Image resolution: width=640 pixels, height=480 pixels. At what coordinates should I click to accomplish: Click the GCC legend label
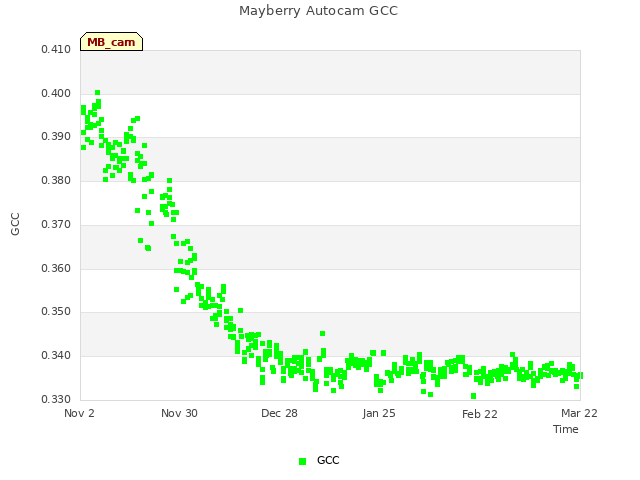(328, 460)
